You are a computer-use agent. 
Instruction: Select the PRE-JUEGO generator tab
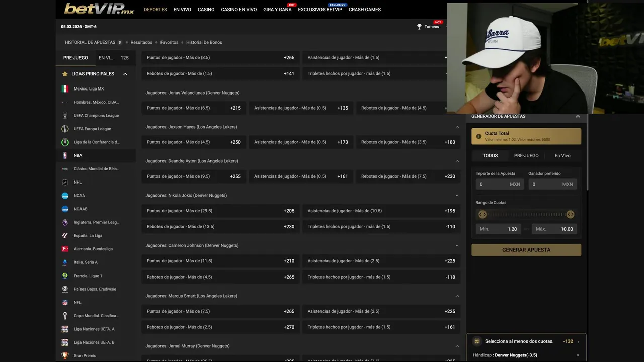[526, 156]
